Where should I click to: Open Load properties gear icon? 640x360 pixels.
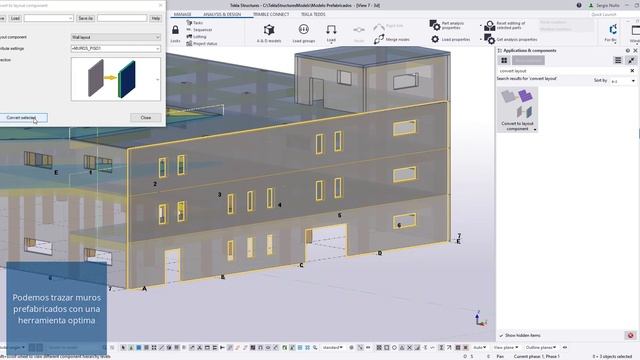pos(435,39)
